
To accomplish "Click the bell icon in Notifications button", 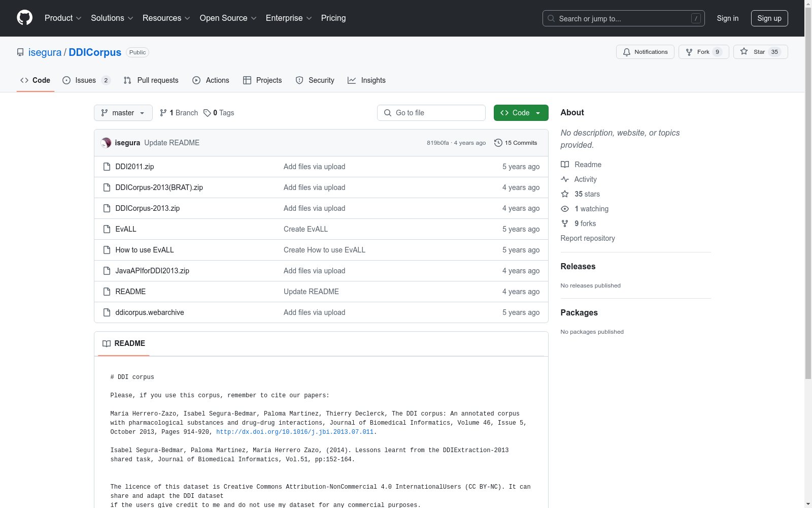I will click(x=627, y=52).
